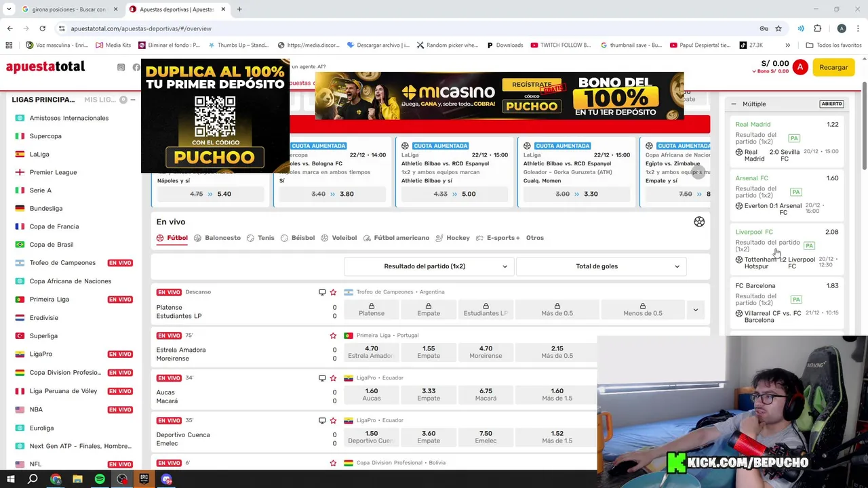
Task: Open File Explorer from the taskbar
Action: [77, 479]
